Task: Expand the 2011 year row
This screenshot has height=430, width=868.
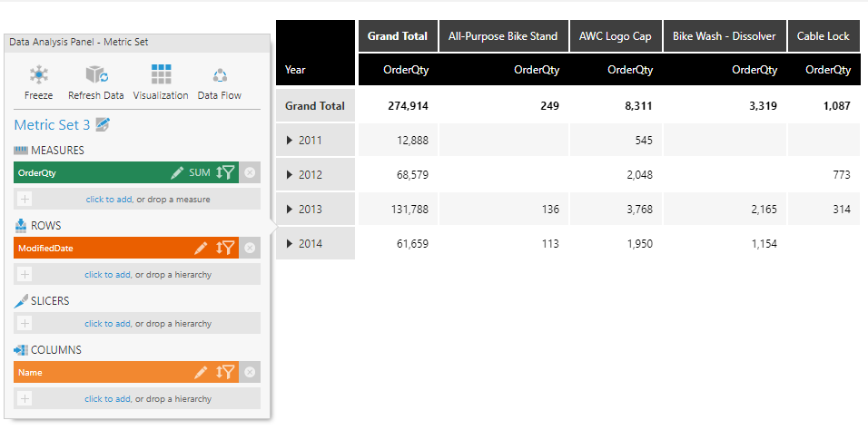Action: point(290,141)
